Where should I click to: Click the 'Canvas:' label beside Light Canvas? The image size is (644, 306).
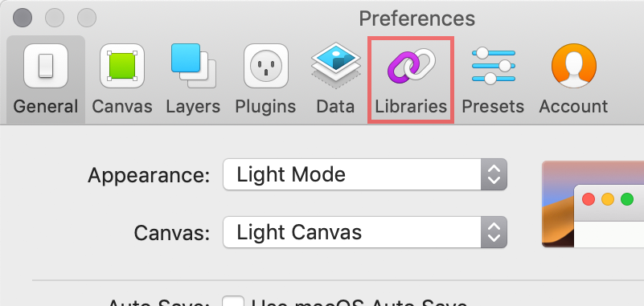pos(172,233)
